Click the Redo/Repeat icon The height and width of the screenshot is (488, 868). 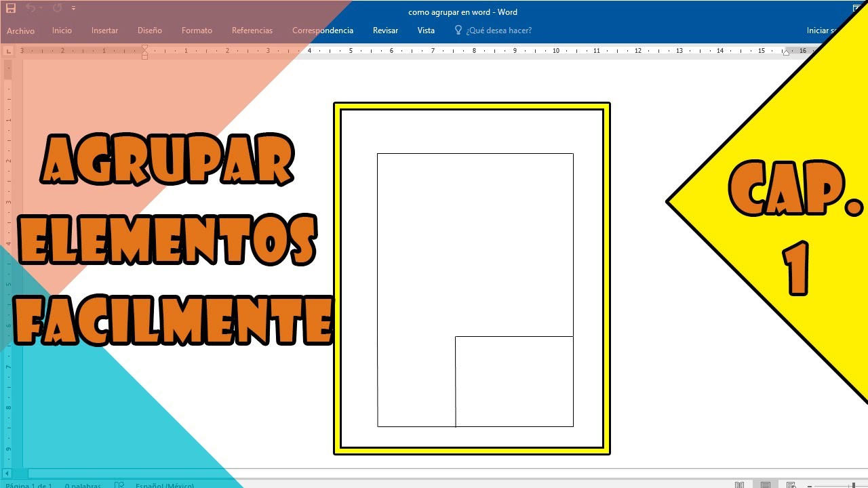coord(57,8)
